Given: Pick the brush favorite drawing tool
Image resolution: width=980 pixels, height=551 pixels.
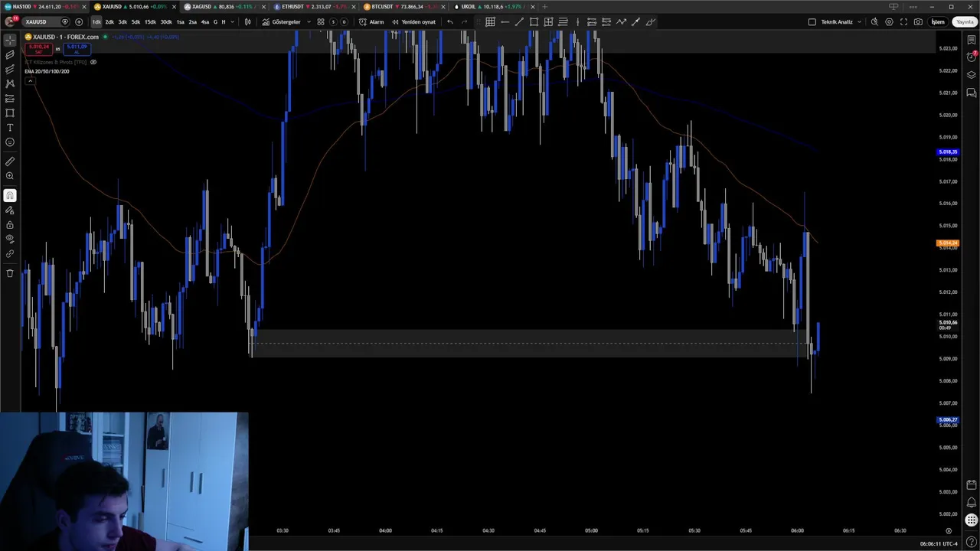Looking at the screenshot, I should pyautogui.click(x=650, y=21).
